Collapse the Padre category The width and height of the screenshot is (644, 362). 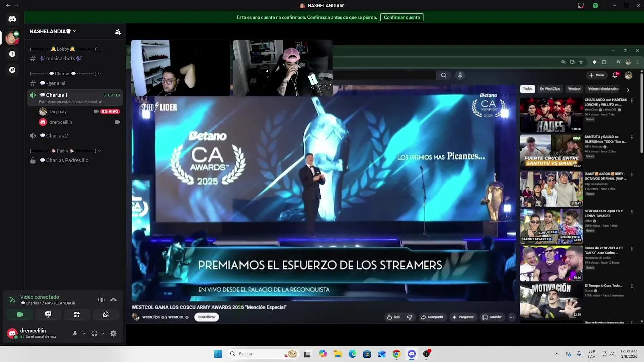[65, 151]
